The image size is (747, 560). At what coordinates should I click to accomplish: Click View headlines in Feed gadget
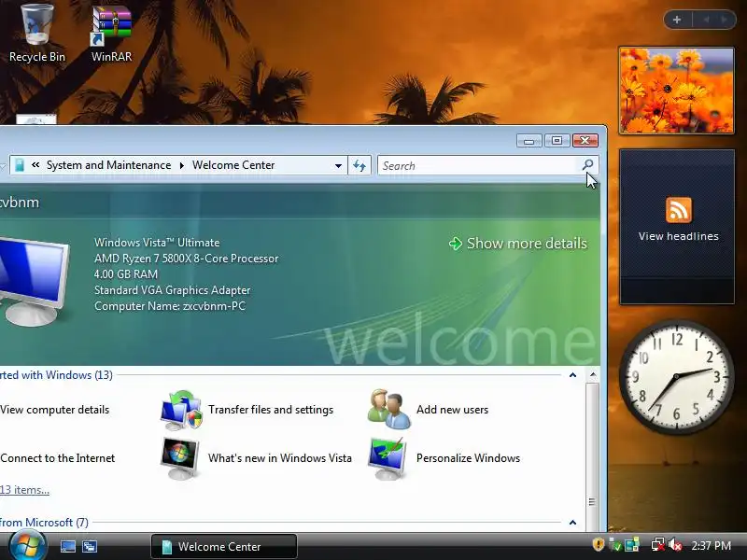point(679,236)
